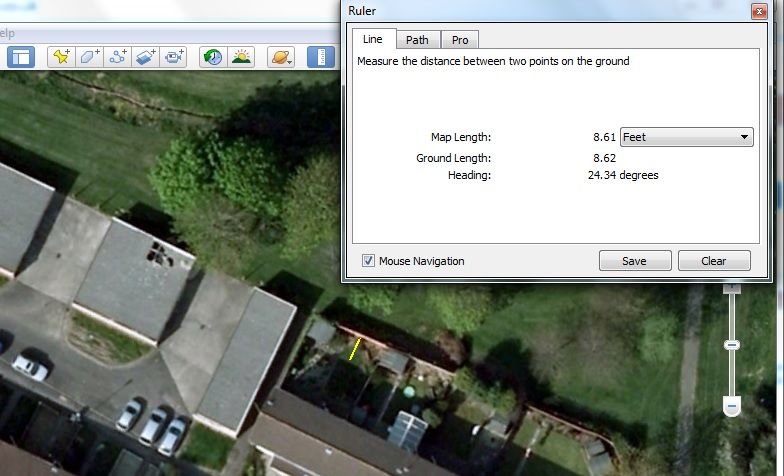Click the yellow ruler line on map
The height and width of the screenshot is (476, 784).
354,349
